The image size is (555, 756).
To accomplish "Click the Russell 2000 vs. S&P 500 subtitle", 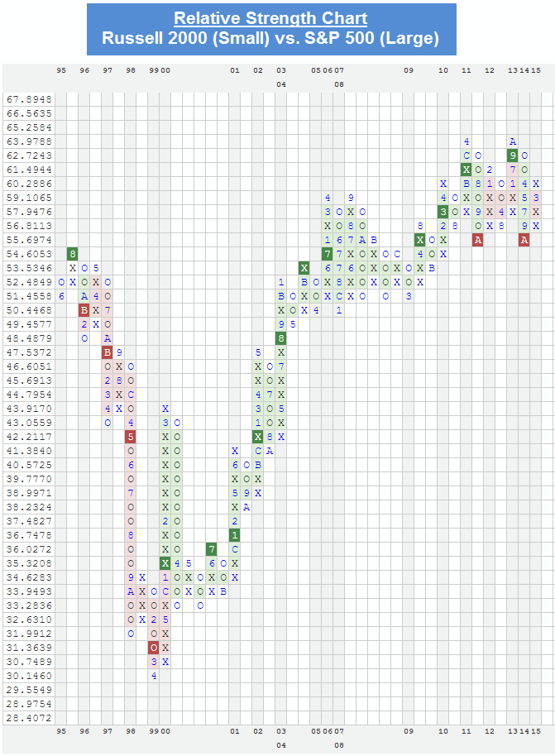I will click(270, 38).
